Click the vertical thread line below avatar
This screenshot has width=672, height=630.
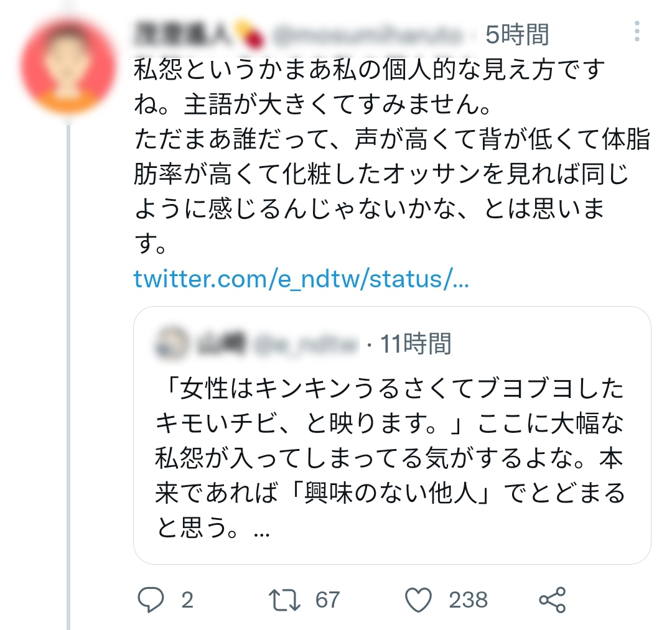pyautogui.click(x=68, y=373)
